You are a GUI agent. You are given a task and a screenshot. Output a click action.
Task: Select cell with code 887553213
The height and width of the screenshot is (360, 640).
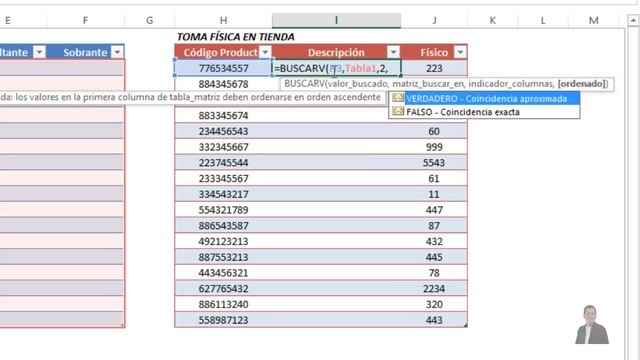[x=223, y=257]
